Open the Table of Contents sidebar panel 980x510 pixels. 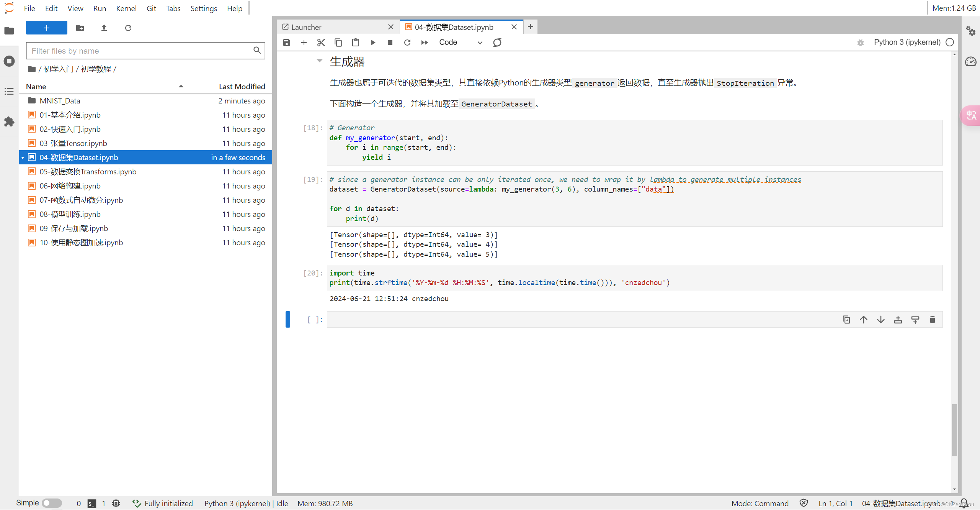(9, 91)
